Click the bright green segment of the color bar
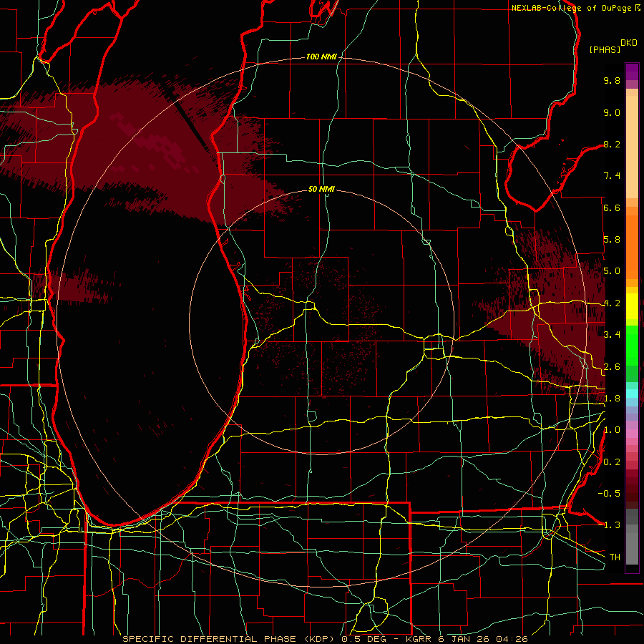The width and height of the screenshot is (644, 644). (x=632, y=345)
